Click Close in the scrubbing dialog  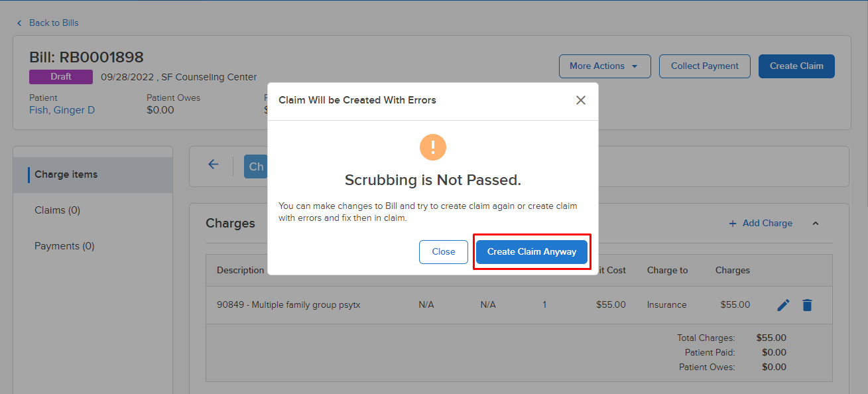tap(443, 251)
